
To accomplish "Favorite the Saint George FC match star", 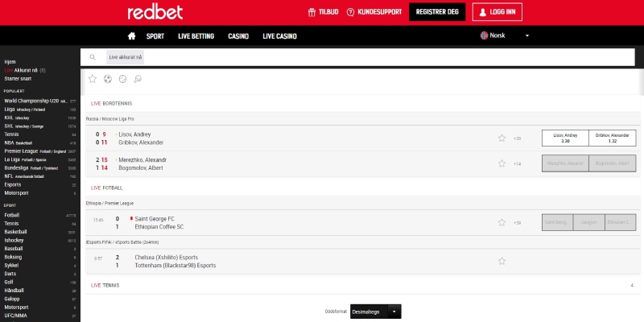I will click(502, 223).
